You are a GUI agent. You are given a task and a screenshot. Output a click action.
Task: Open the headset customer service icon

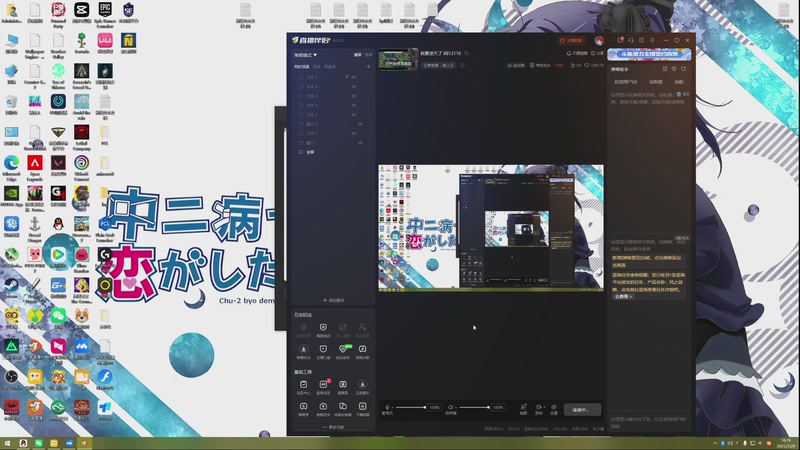point(631,40)
